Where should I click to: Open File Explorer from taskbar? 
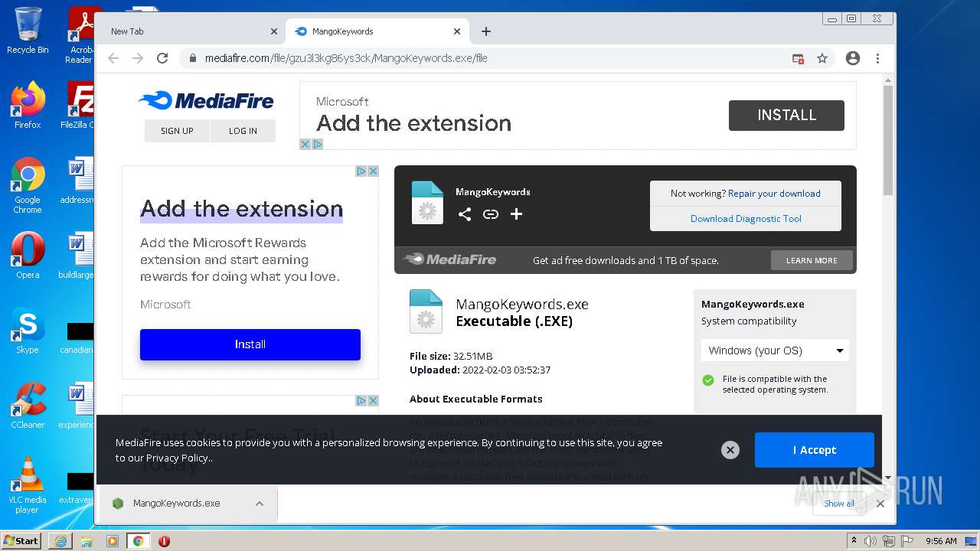(87, 541)
